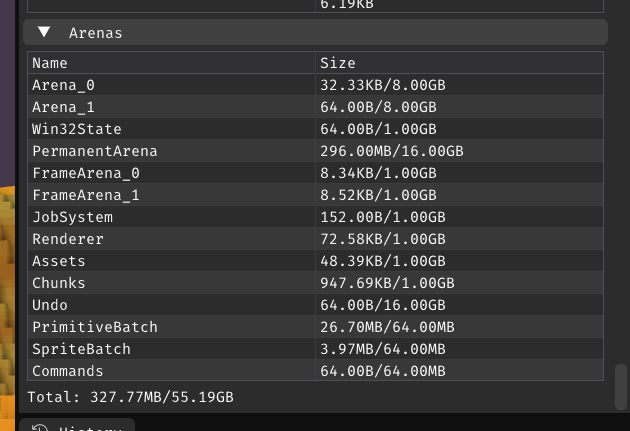The image size is (630, 431).
Task: Select the FrameArena_1 row name
Action: (x=86, y=195)
